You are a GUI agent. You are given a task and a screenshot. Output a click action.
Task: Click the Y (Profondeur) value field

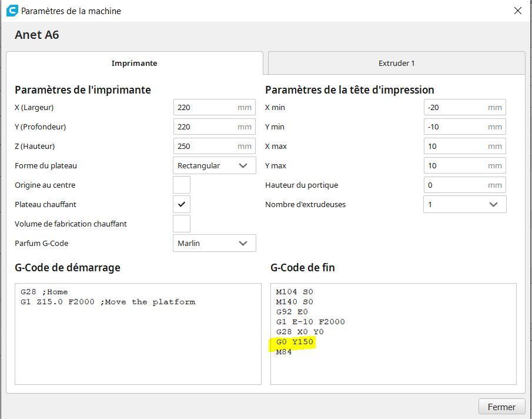pos(215,127)
